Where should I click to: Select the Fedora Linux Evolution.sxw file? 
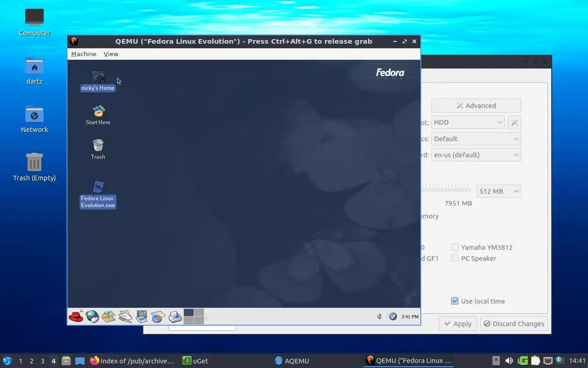98,194
